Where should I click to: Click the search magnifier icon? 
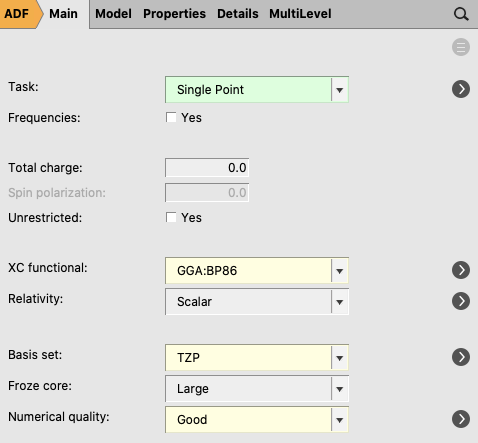pos(461,14)
